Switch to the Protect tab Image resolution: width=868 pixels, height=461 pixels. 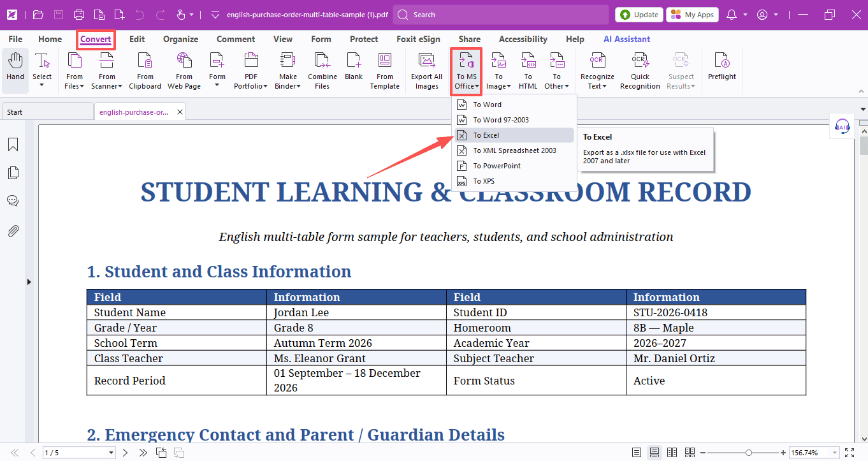pos(364,39)
